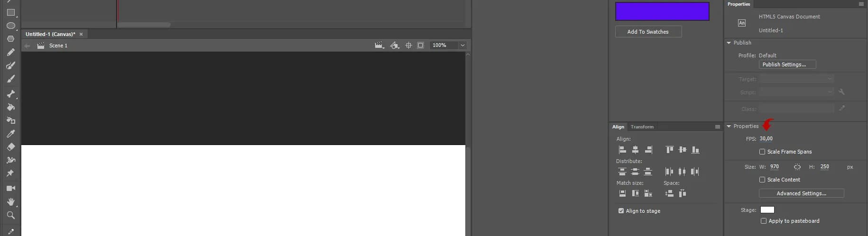Uncheck Align to stage
The image size is (868, 236).
(621, 211)
